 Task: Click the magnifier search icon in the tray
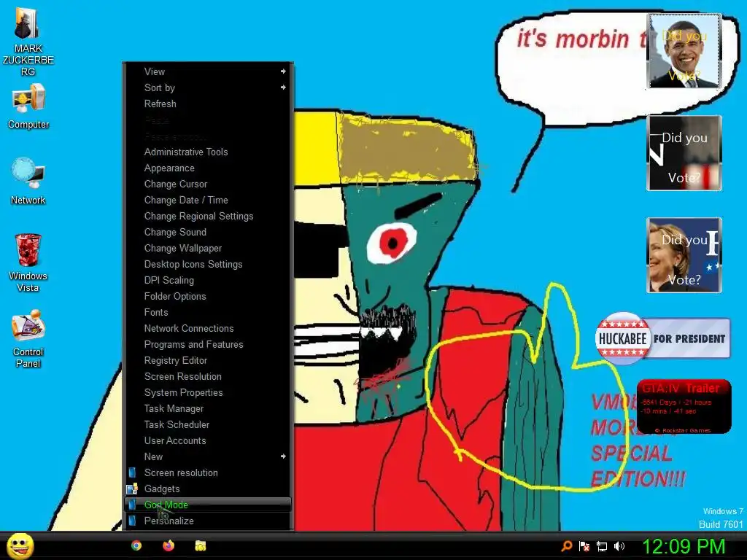coord(566,546)
